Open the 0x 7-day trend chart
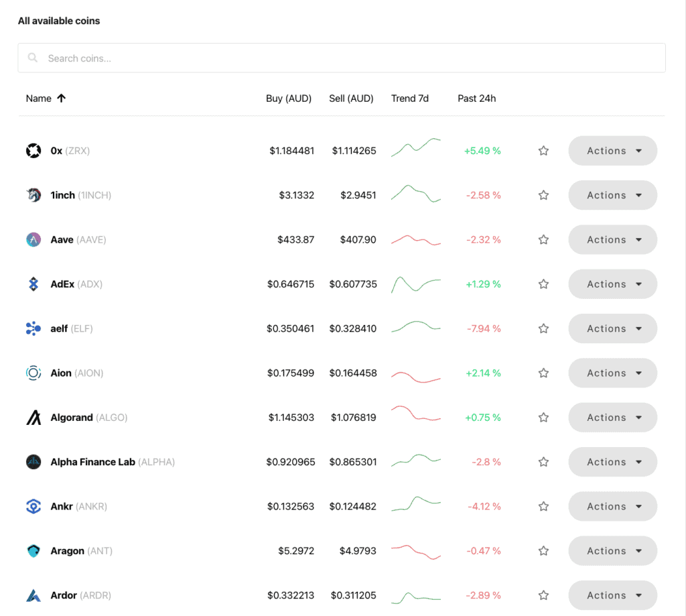 click(415, 147)
